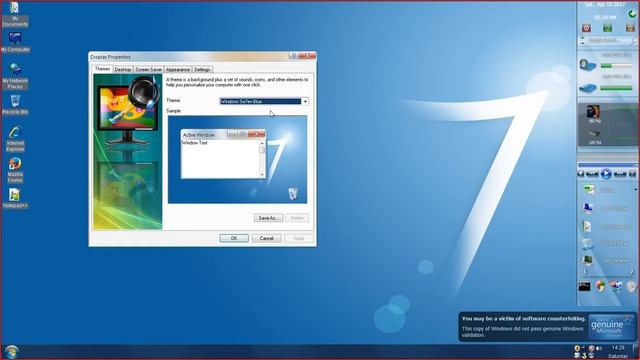Viewport: 640px width, 360px height.
Task: Click the red power button in the sidebar
Action: [x=587, y=28]
